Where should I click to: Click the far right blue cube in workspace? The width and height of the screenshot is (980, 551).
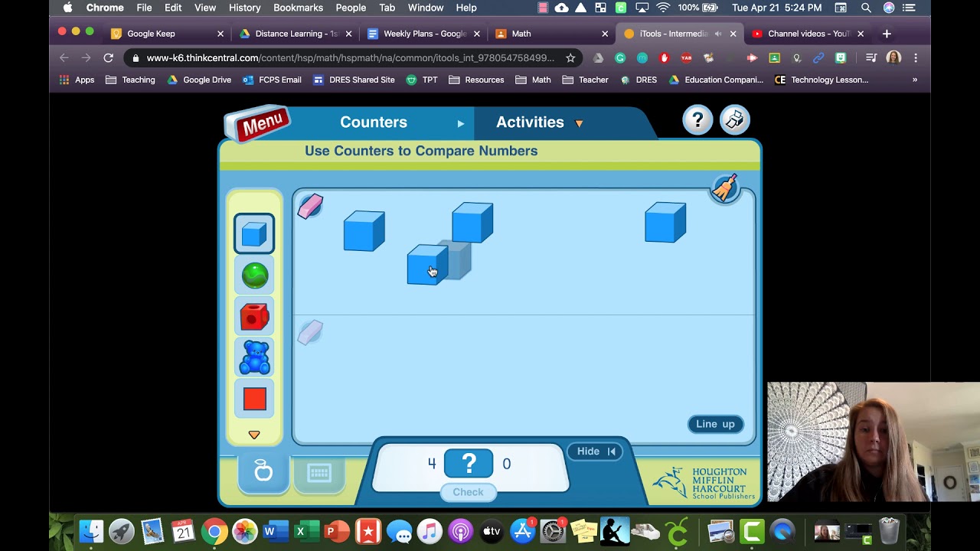[665, 223]
